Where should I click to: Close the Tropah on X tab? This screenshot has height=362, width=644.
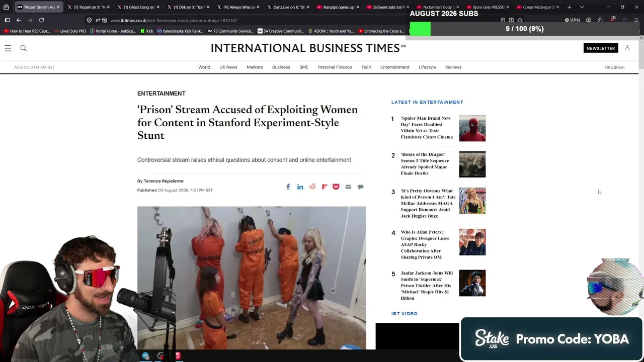[x=108, y=7]
